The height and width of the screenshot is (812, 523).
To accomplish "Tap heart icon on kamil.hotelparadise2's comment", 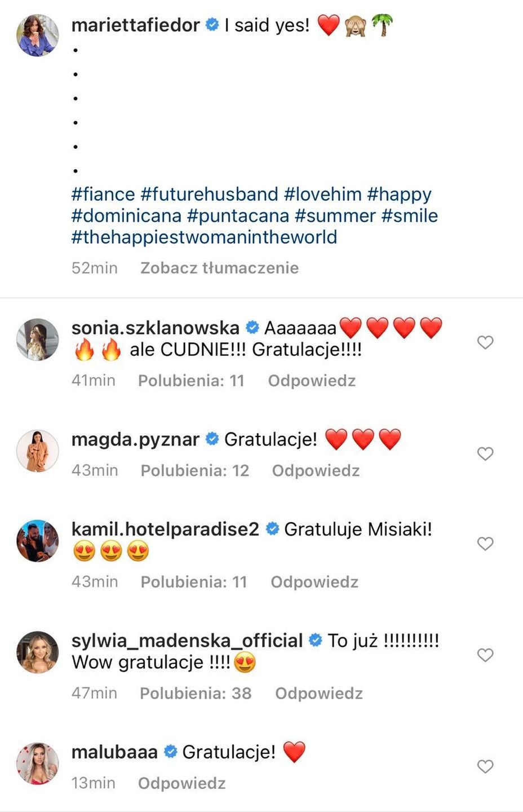I will click(485, 544).
